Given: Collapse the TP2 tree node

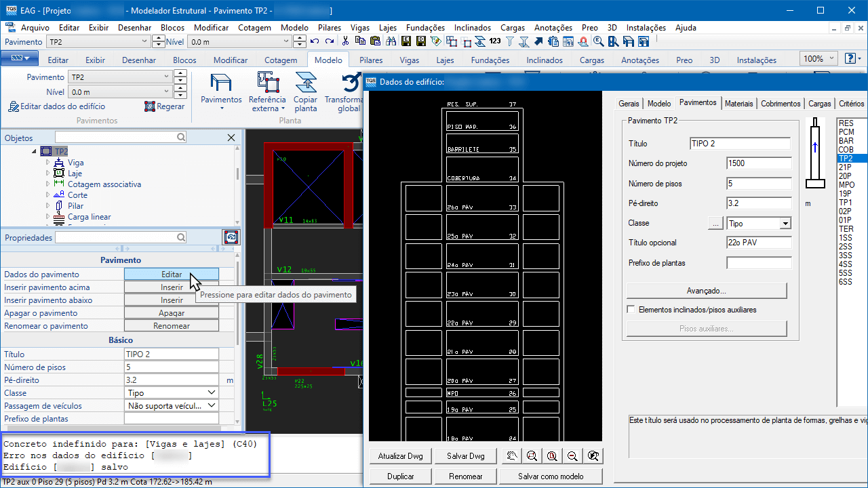Looking at the screenshot, I should point(34,151).
